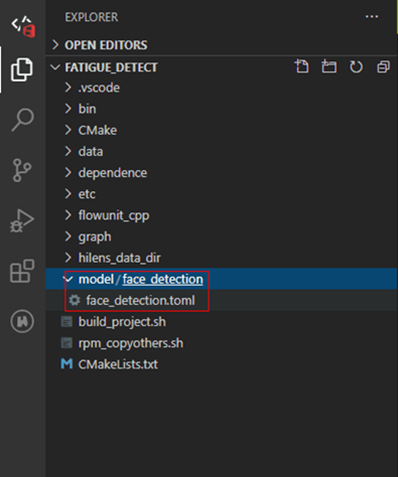Select the bin folder name
This screenshot has height=477, width=398.
87,109
